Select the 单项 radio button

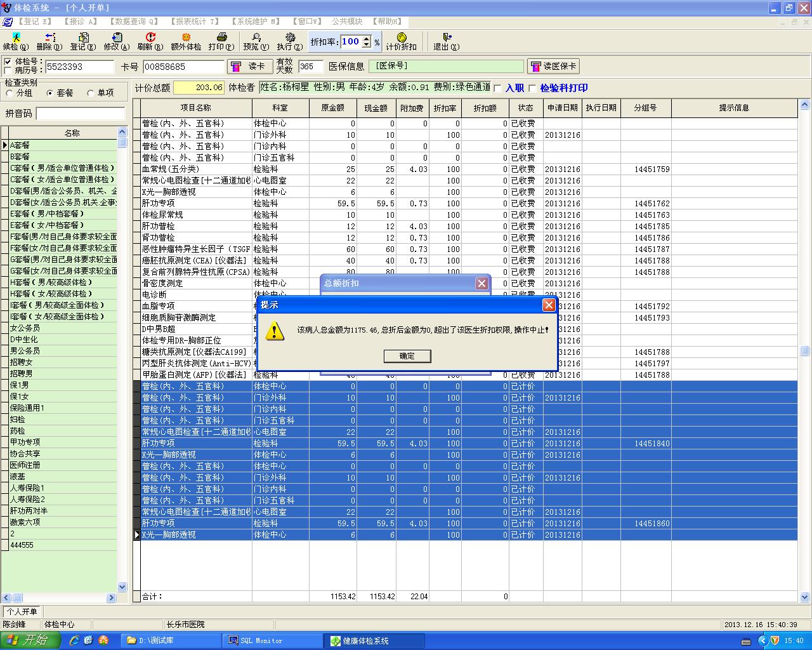pyautogui.click(x=91, y=93)
